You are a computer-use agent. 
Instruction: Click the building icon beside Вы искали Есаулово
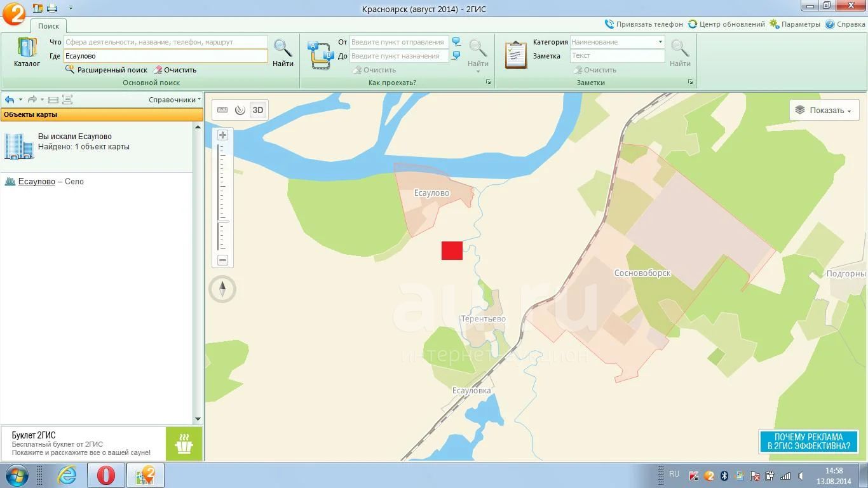[x=19, y=146]
